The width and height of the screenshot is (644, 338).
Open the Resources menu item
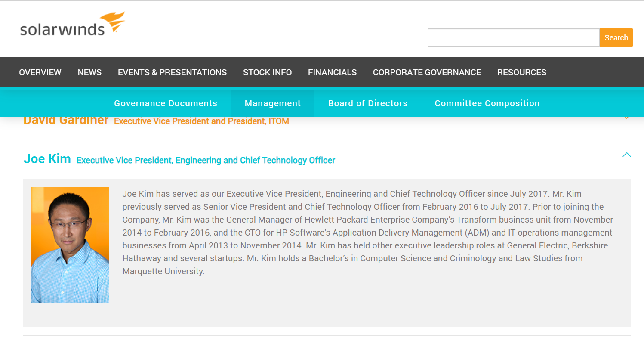(522, 72)
